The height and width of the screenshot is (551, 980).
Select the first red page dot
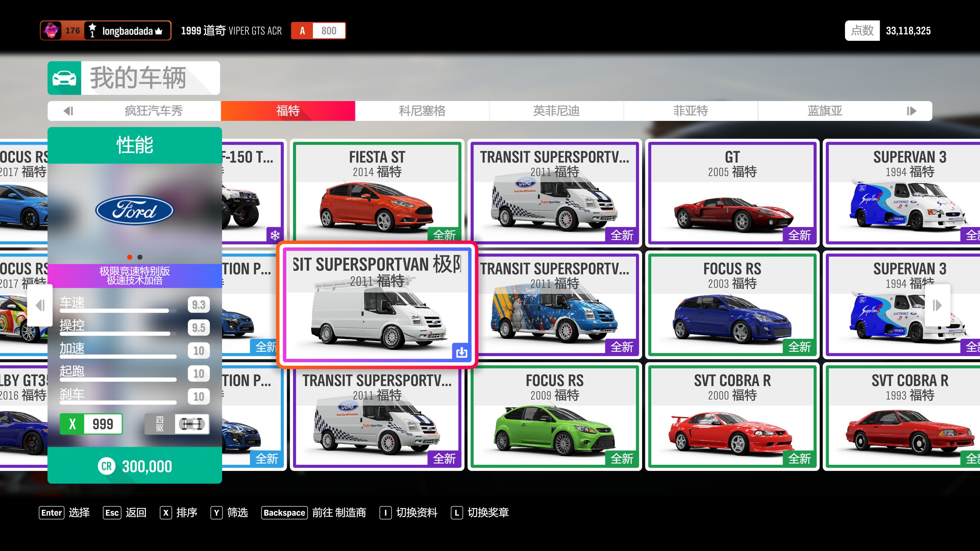130,257
